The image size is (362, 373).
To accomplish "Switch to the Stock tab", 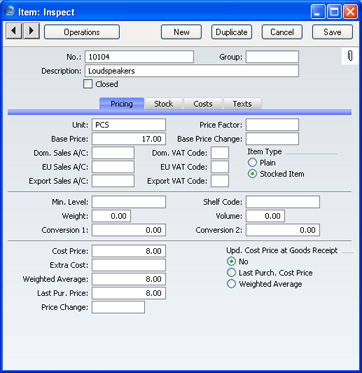I will 163,104.
